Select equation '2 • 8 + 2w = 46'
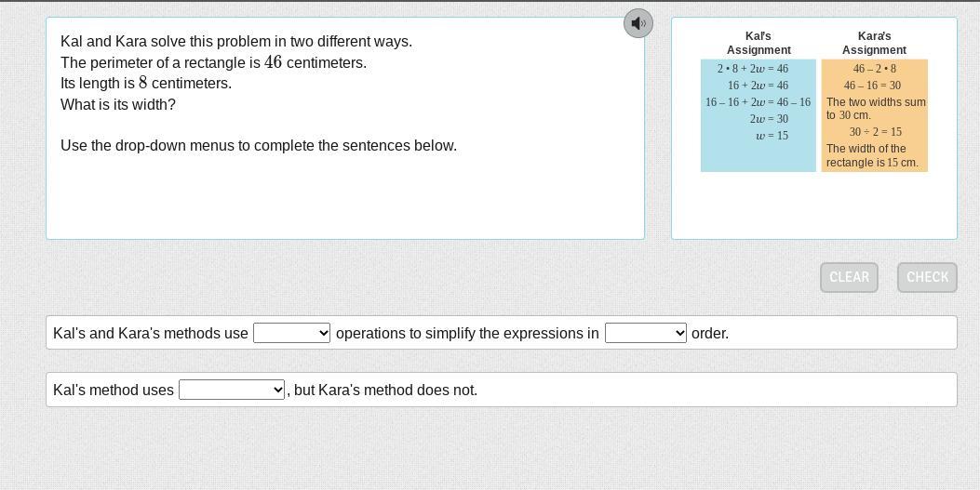 coord(752,69)
